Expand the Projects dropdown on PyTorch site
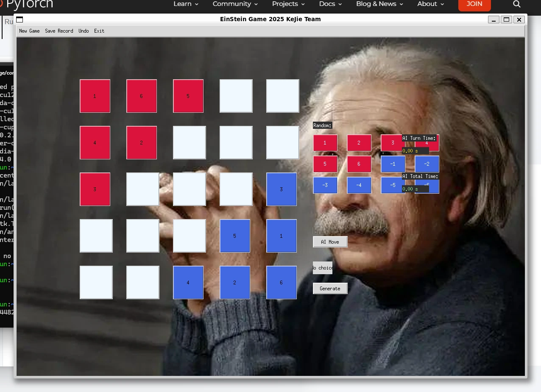 click(x=288, y=4)
